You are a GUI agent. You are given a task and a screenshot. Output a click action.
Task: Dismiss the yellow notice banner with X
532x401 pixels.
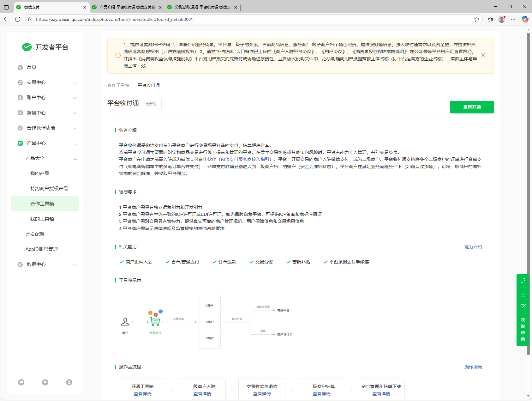point(483,55)
